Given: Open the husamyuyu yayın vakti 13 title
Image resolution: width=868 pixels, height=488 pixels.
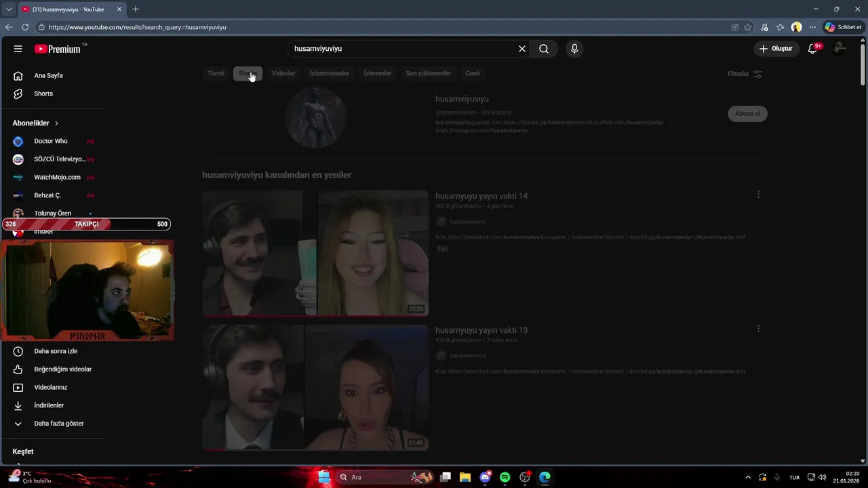Looking at the screenshot, I should click(481, 330).
